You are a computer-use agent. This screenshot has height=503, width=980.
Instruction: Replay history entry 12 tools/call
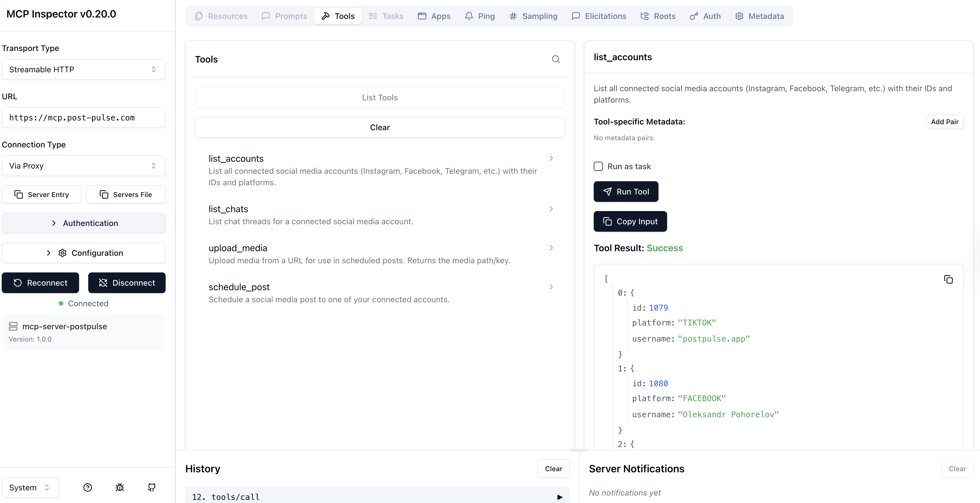point(559,497)
